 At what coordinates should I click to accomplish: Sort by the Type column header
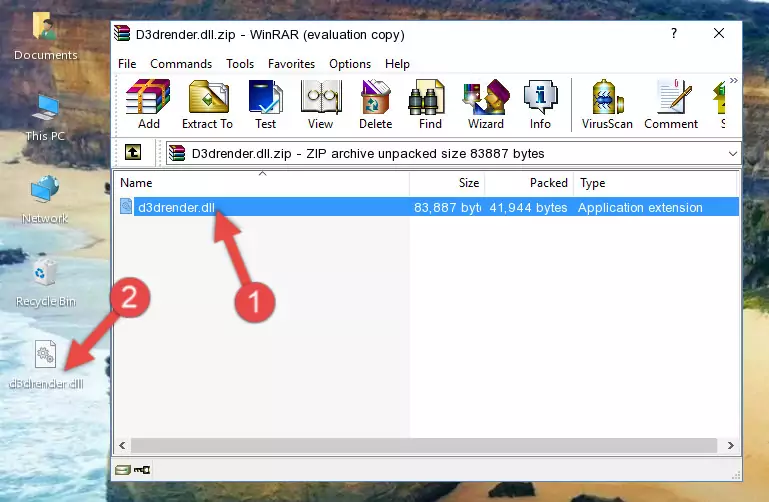click(x=655, y=183)
